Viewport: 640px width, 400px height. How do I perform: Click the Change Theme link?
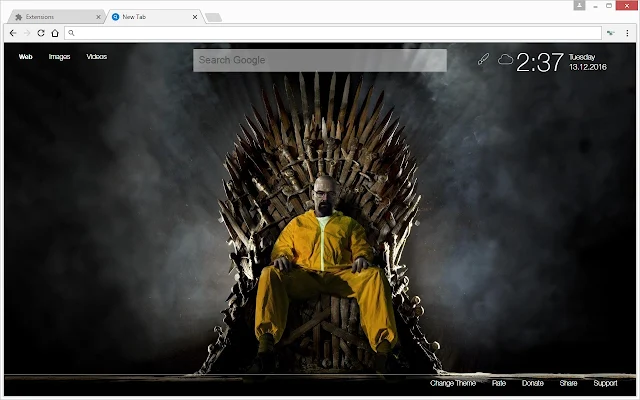[x=453, y=383]
